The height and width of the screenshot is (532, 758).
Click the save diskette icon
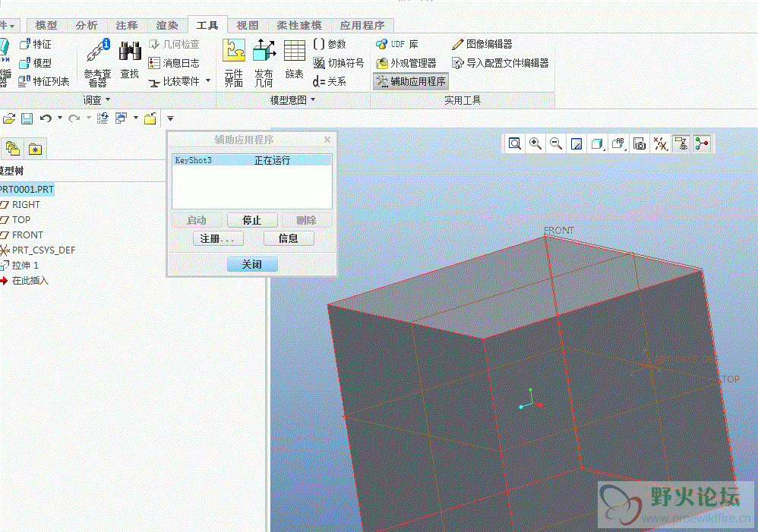[27, 118]
